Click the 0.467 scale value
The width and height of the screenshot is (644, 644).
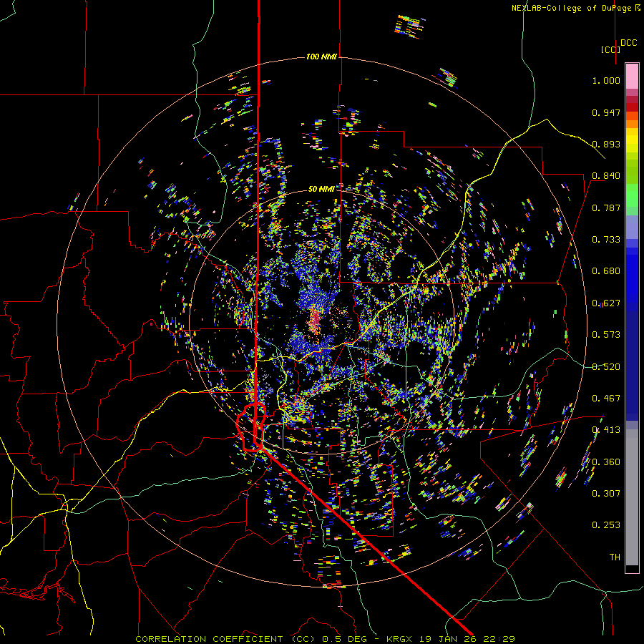coord(606,399)
